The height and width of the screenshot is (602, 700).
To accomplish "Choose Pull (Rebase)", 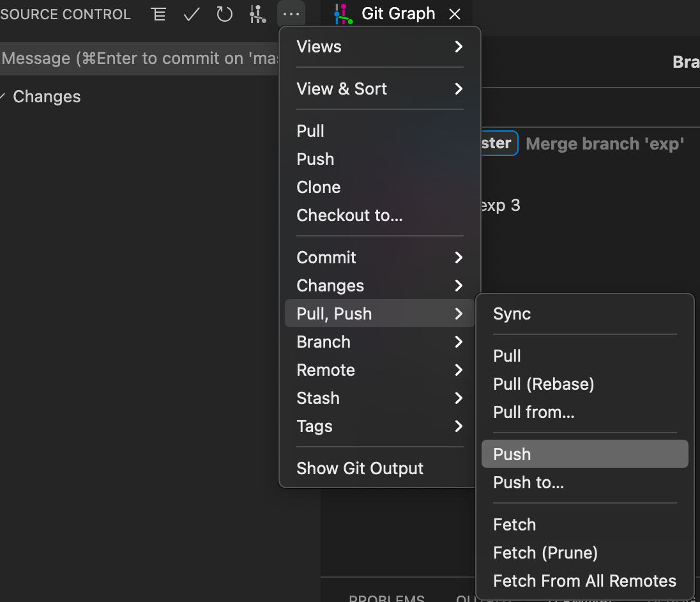I will tap(585, 384).
